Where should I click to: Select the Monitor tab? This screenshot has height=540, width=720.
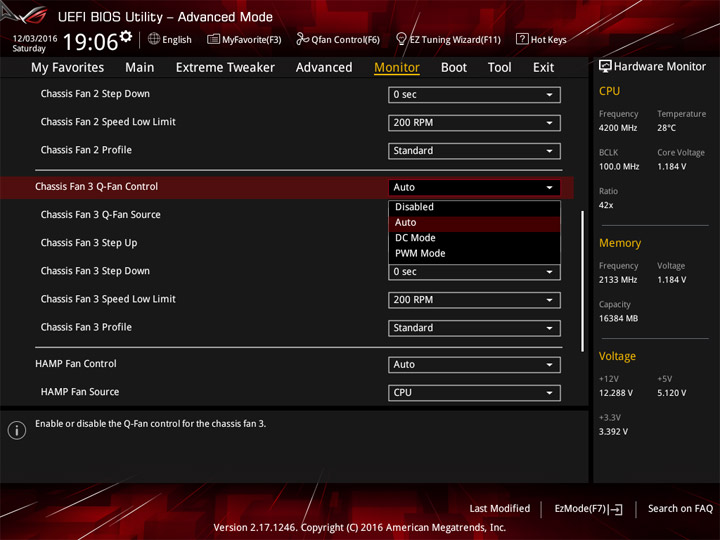tap(397, 68)
